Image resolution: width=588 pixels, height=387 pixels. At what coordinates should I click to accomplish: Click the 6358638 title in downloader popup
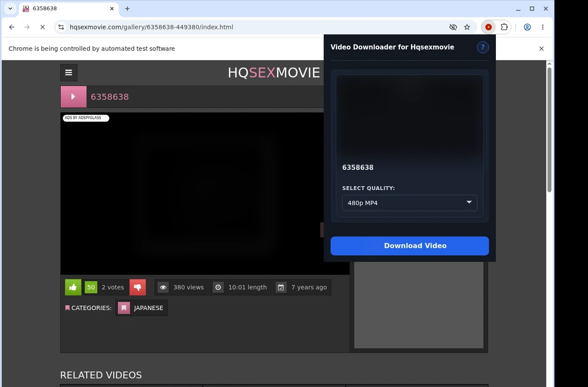click(358, 168)
